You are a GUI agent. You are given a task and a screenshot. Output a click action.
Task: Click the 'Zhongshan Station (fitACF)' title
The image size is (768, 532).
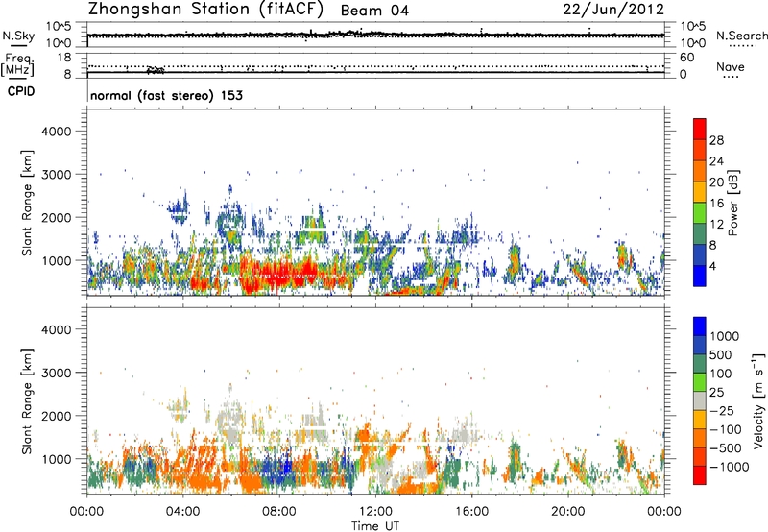[205, 10]
